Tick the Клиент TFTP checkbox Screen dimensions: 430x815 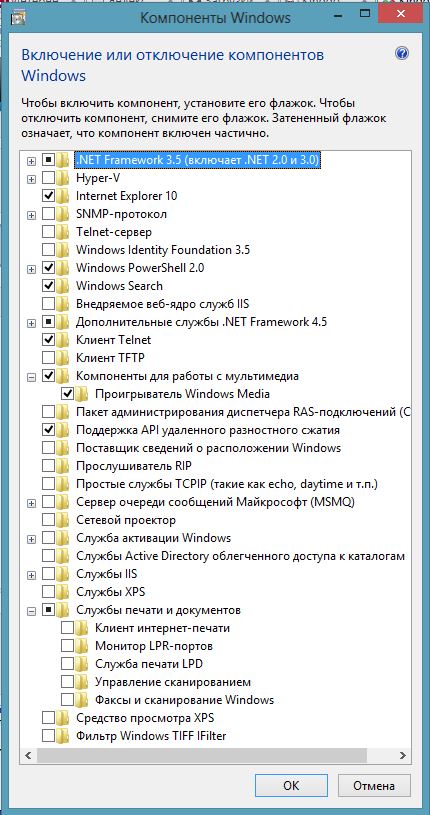point(48,358)
